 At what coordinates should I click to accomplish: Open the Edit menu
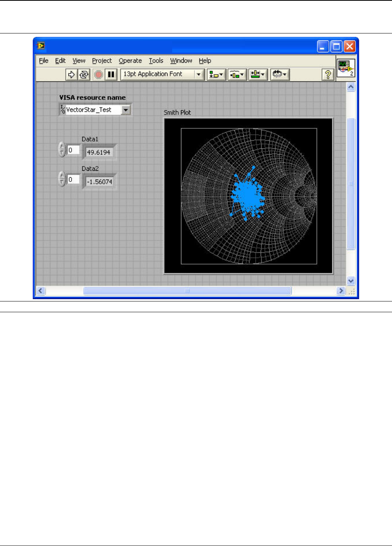pyautogui.click(x=60, y=61)
